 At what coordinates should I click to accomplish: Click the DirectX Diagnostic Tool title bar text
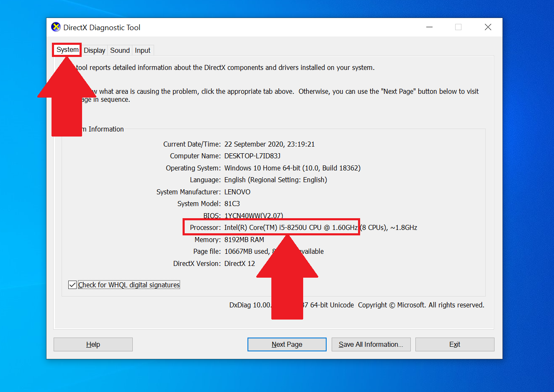pyautogui.click(x=102, y=27)
